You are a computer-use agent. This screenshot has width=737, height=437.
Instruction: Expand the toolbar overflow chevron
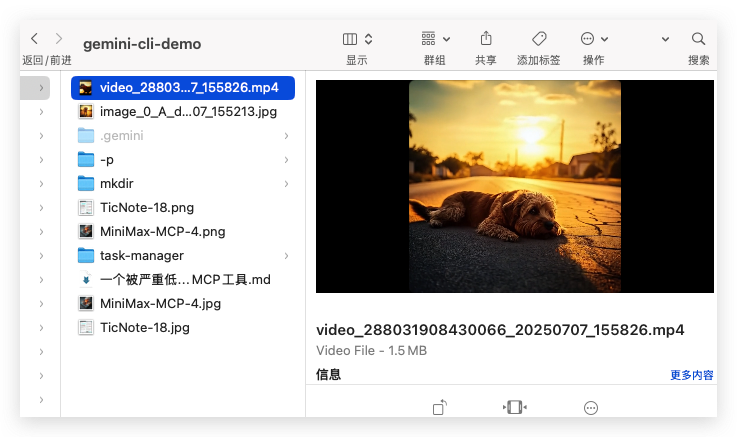(x=665, y=39)
